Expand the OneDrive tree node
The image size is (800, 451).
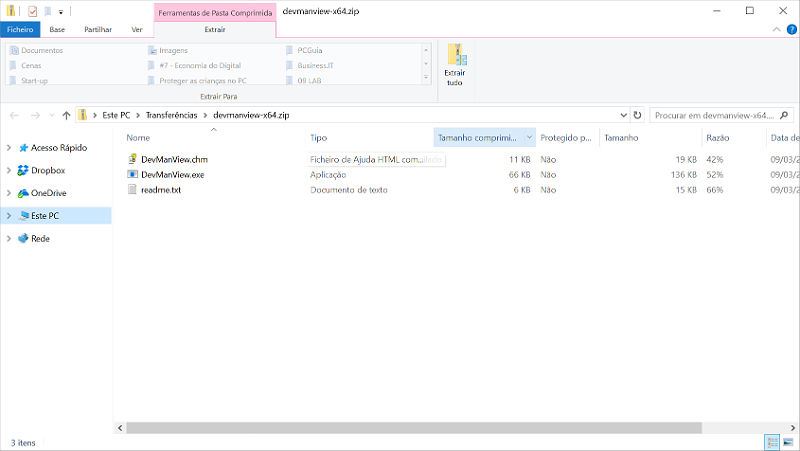tap(9, 193)
